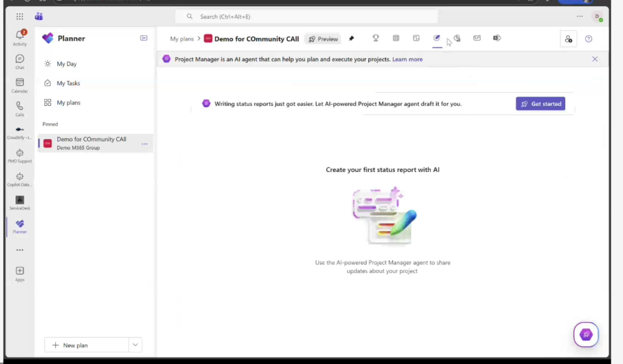Open ServiceDesk app in sidebar

tap(19, 203)
